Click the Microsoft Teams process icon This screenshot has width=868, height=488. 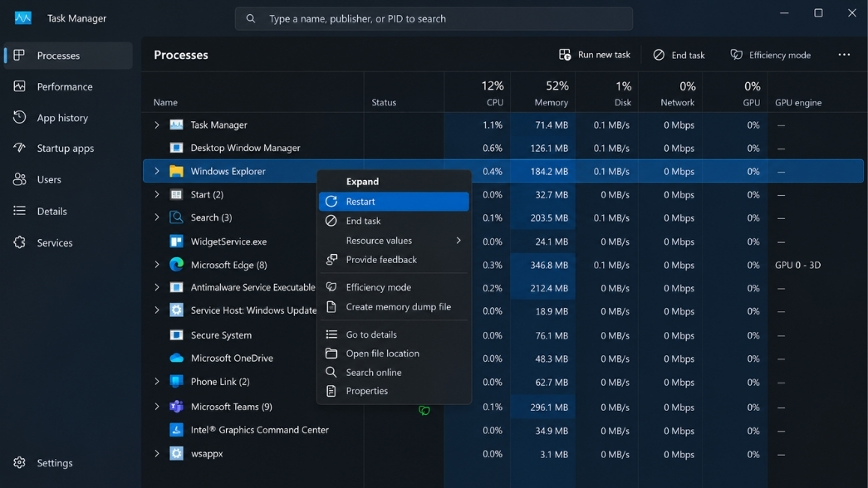176,407
